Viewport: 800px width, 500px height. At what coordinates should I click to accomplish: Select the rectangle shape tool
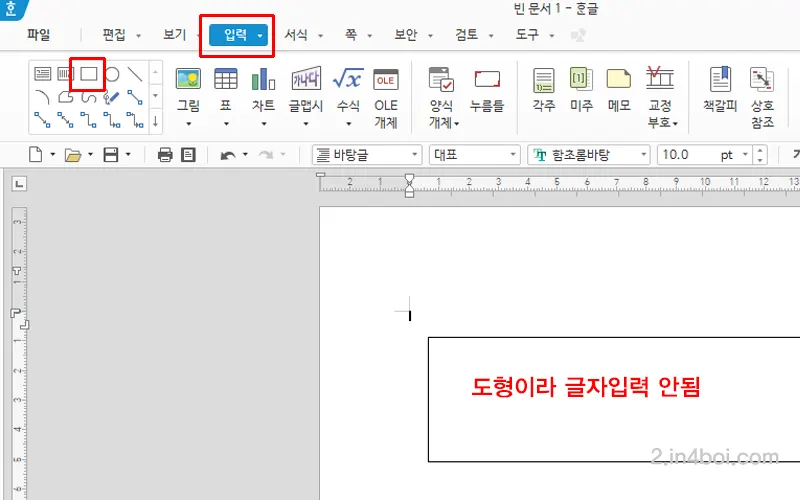pyautogui.click(x=89, y=74)
